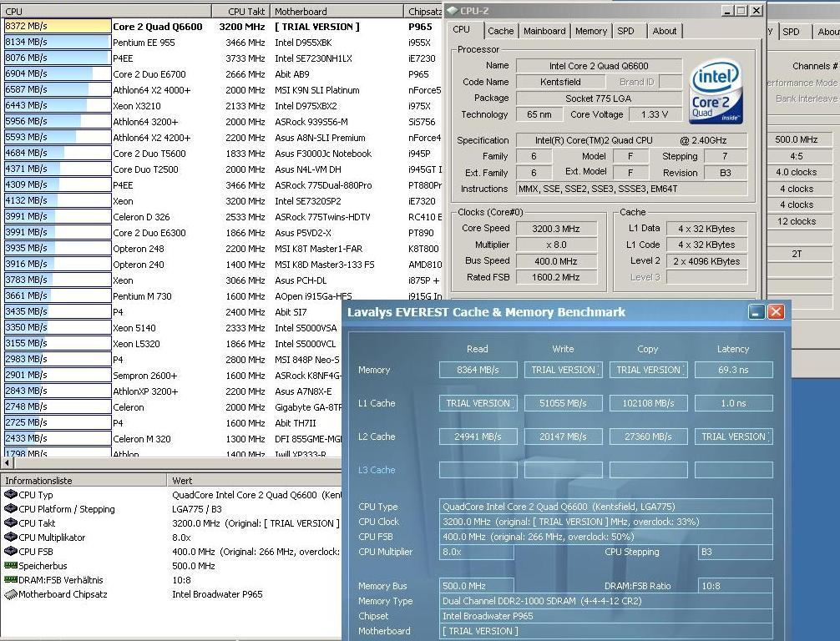Click the CPU Platform / Stepping icon
The width and height of the screenshot is (840, 641).
tap(10, 509)
